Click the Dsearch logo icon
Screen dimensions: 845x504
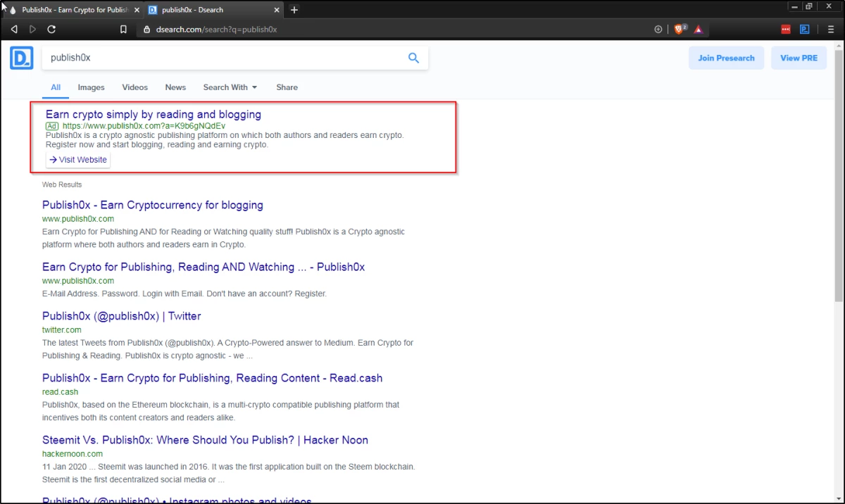[x=22, y=58]
